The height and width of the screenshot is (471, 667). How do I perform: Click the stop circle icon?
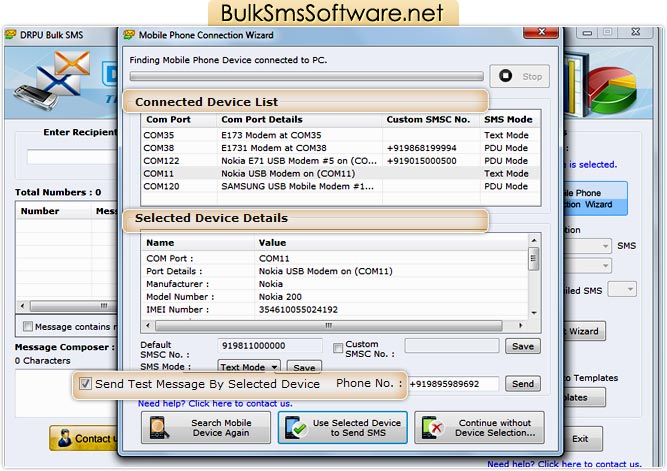tap(505, 76)
